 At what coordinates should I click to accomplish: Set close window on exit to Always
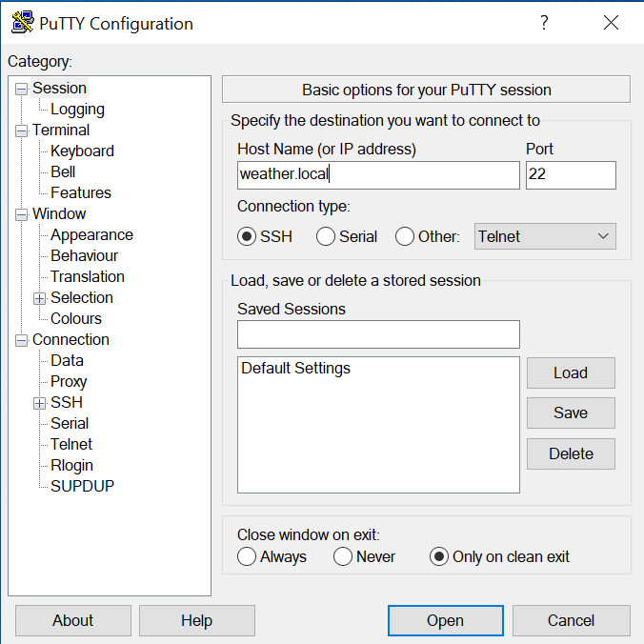pos(248,556)
